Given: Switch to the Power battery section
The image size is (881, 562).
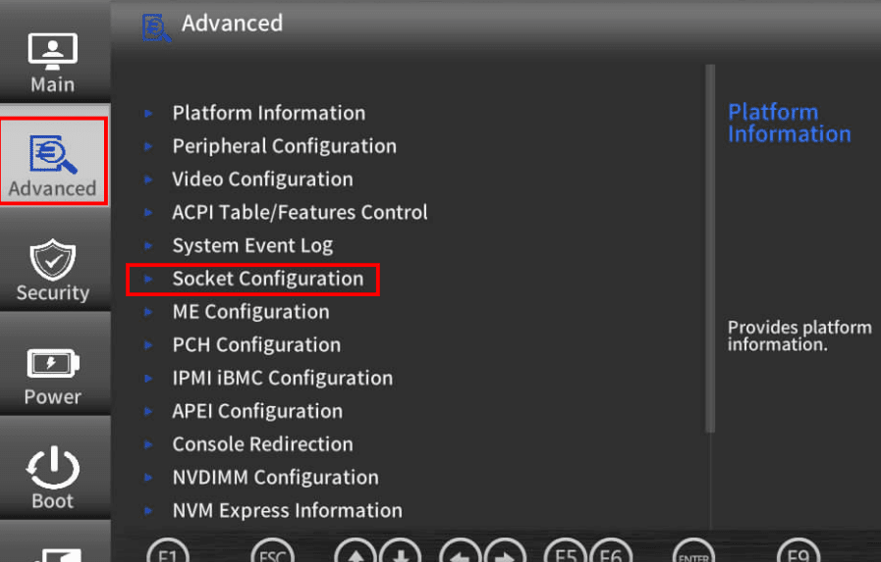Looking at the screenshot, I should pyautogui.click(x=53, y=374).
